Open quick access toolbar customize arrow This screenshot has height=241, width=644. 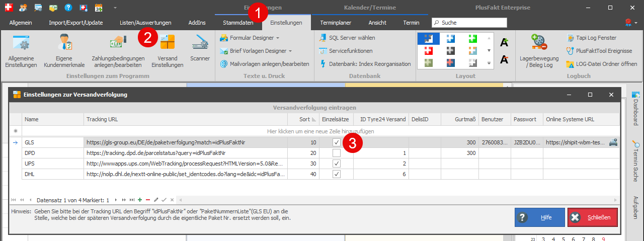tap(115, 8)
